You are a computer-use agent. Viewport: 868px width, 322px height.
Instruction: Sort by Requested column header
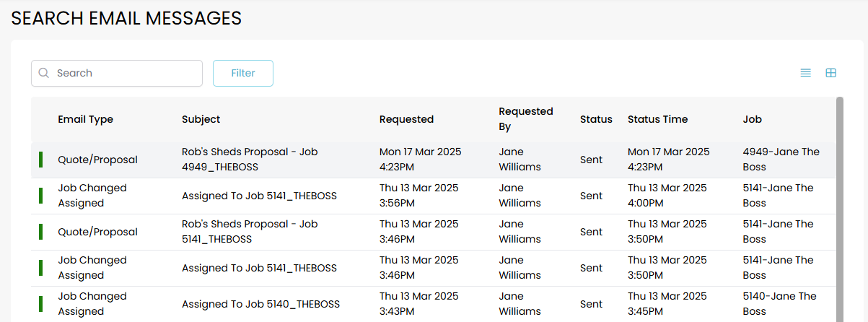click(406, 119)
